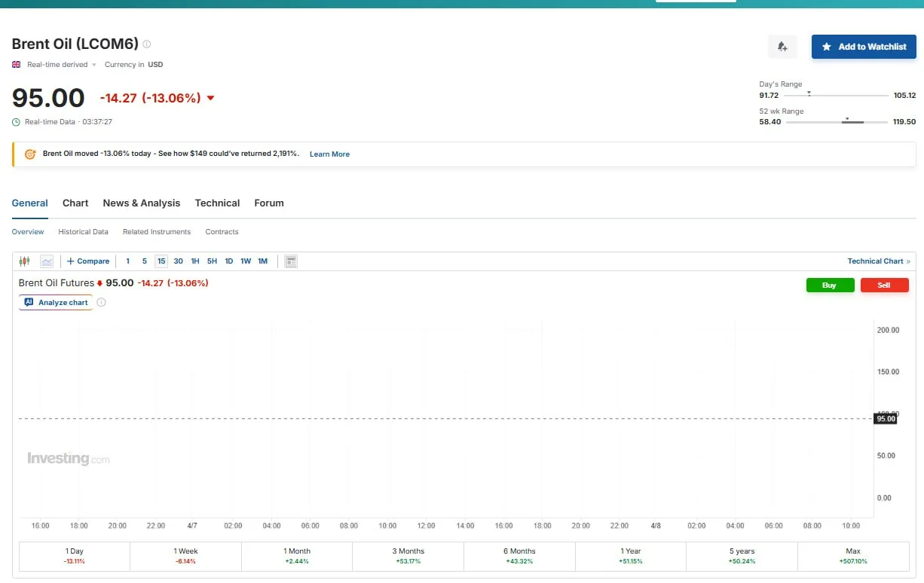Select the 15 minute chart interval
Screen dimensions: 924x583
coord(161,261)
